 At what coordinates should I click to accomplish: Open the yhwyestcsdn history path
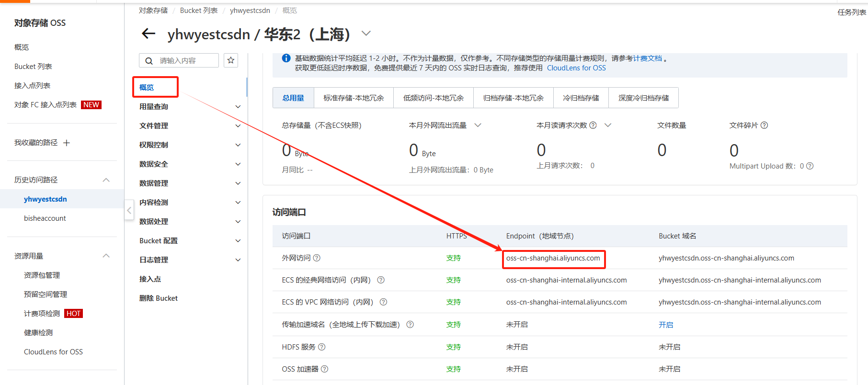46,199
